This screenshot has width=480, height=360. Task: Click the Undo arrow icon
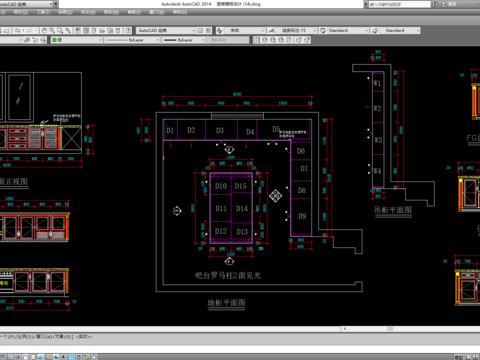pos(18,30)
